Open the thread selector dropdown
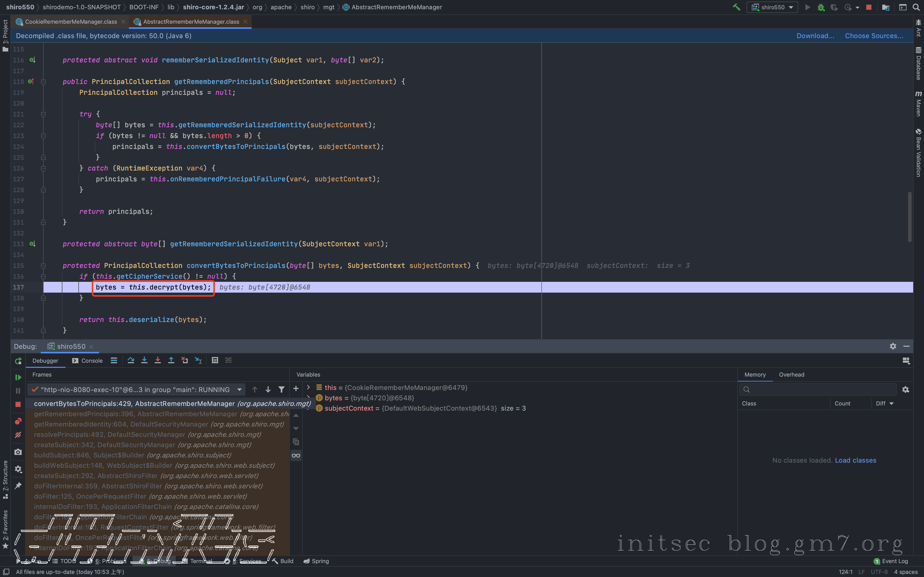Screen dimensions: 924x577 [240, 389]
